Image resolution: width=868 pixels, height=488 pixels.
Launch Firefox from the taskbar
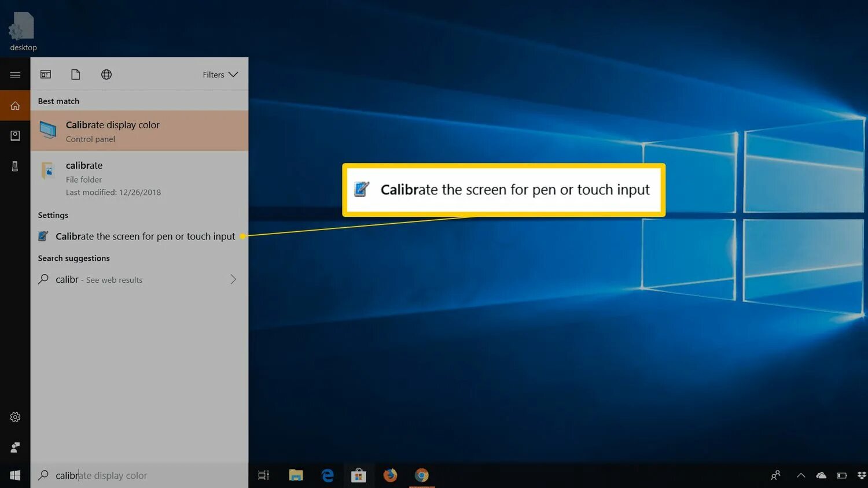coord(391,475)
